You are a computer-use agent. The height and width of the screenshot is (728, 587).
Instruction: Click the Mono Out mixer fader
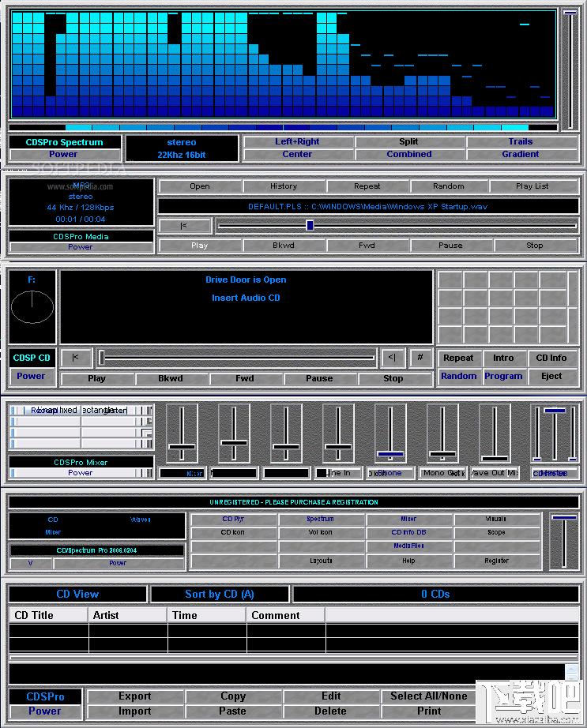(442, 453)
